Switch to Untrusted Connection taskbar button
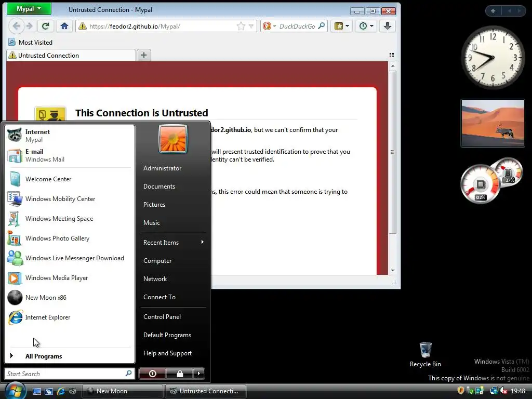 pos(206,391)
